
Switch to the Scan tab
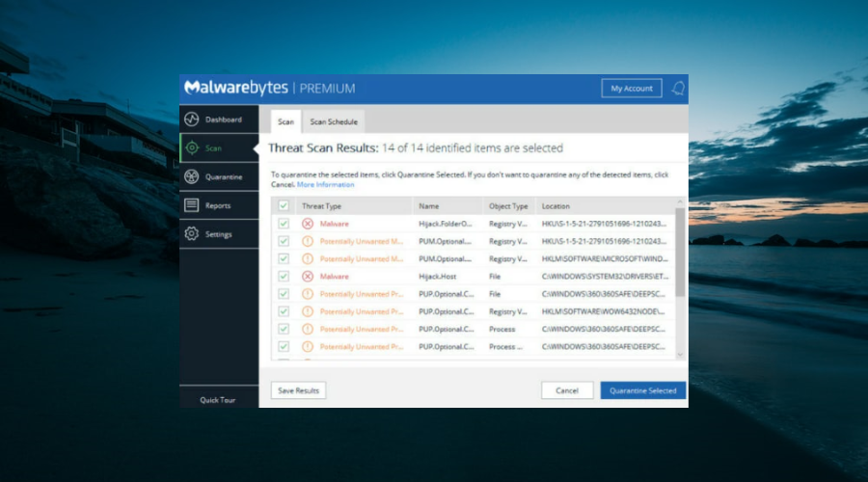click(285, 121)
